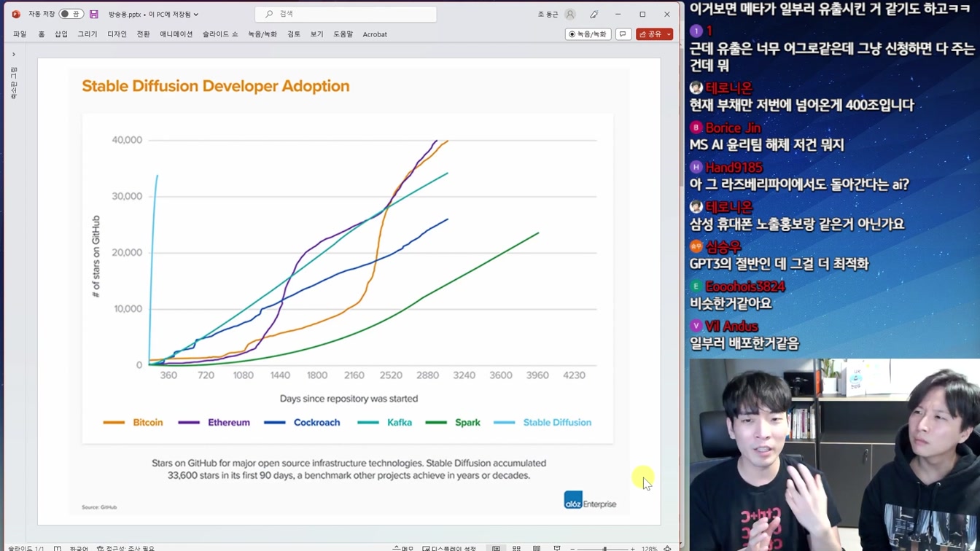Image resolution: width=980 pixels, height=551 pixels.
Task: Select the 애니메이션 ribbon tab
Action: (176, 34)
